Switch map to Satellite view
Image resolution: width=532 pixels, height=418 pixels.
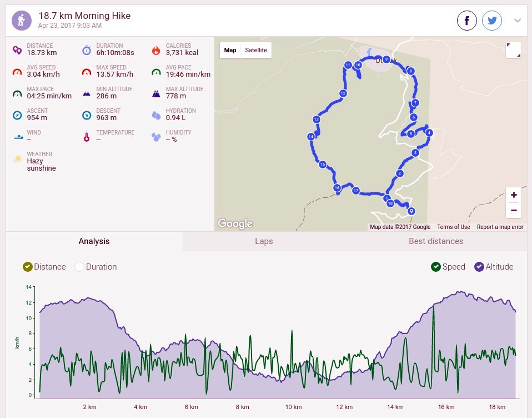(x=256, y=50)
